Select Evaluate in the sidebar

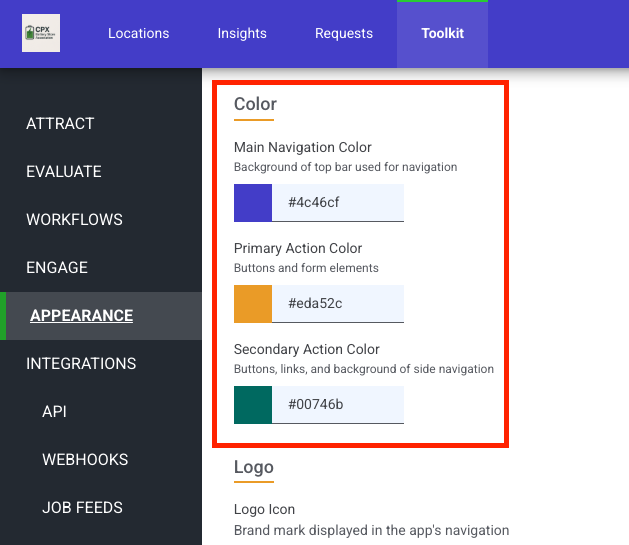(x=64, y=172)
